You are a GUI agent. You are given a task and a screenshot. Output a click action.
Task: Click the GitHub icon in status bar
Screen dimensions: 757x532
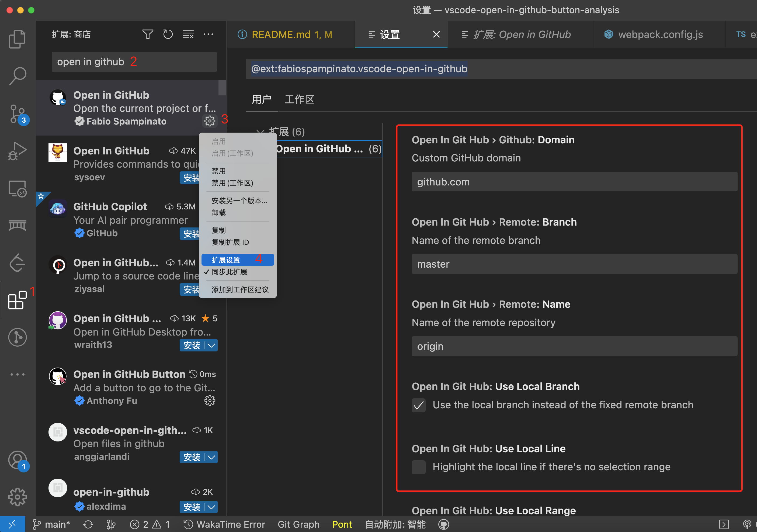(444, 524)
